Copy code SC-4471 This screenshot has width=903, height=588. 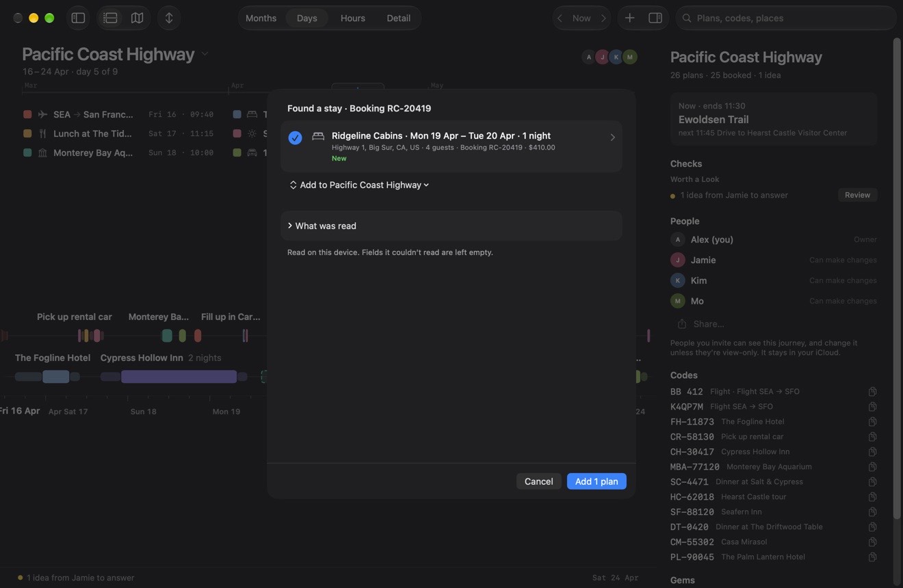tap(872, 482)
